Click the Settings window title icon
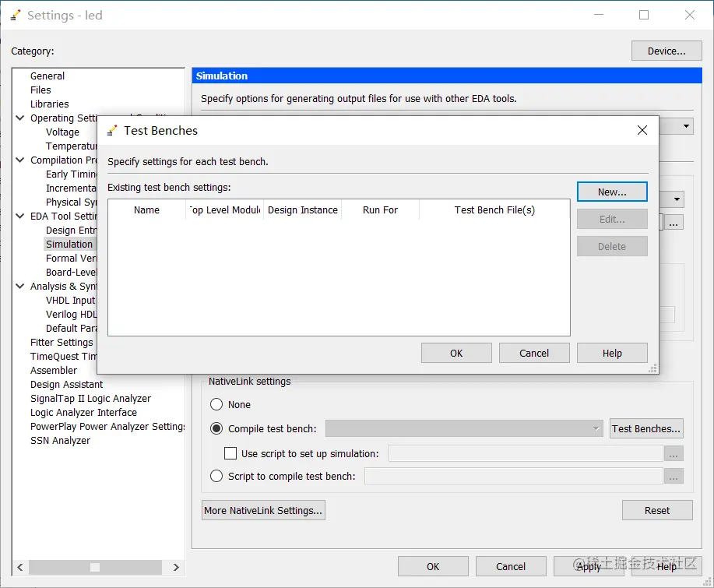Screen dimensions: 714x588 16,16
